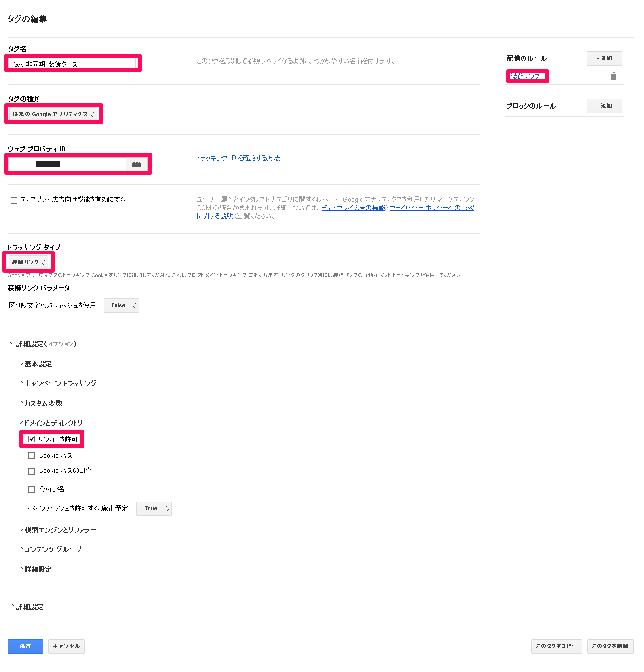Enable the ディスプレイ広告向け機能 checkbox
The width and height of the screenshot is (644, 672).
[x=14, y=200]
